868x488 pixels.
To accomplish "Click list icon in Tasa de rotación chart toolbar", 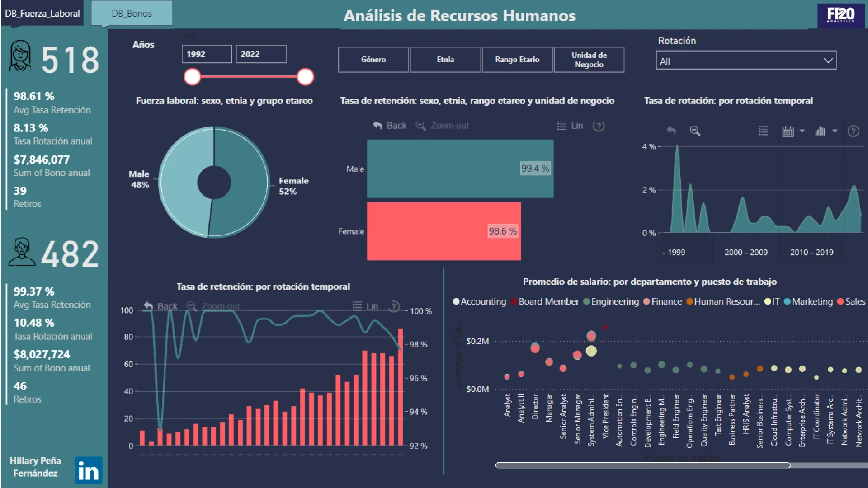I will tap(763, 131).
